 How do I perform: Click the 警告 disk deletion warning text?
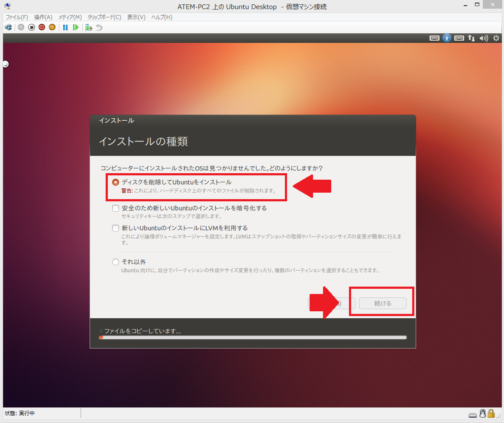tap(199, 191)
